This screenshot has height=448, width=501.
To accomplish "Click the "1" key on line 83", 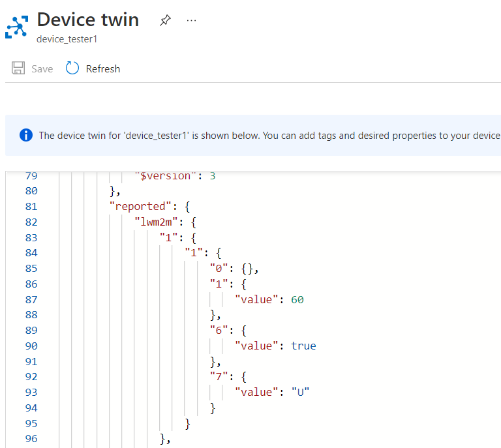I will pos(168,237).
